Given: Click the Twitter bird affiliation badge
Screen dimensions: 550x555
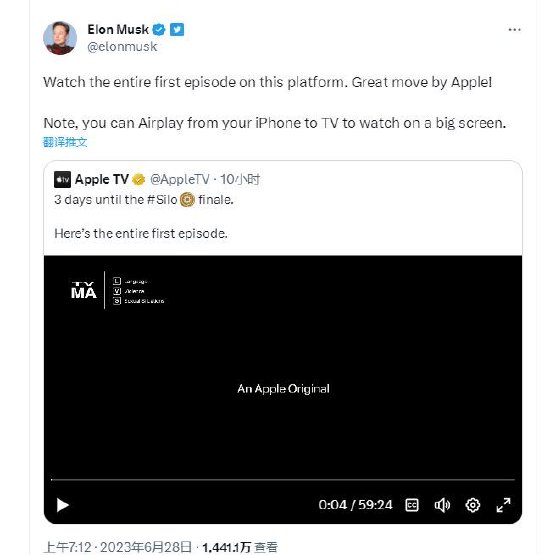Looking at the screenshot, I should point(177,30).
